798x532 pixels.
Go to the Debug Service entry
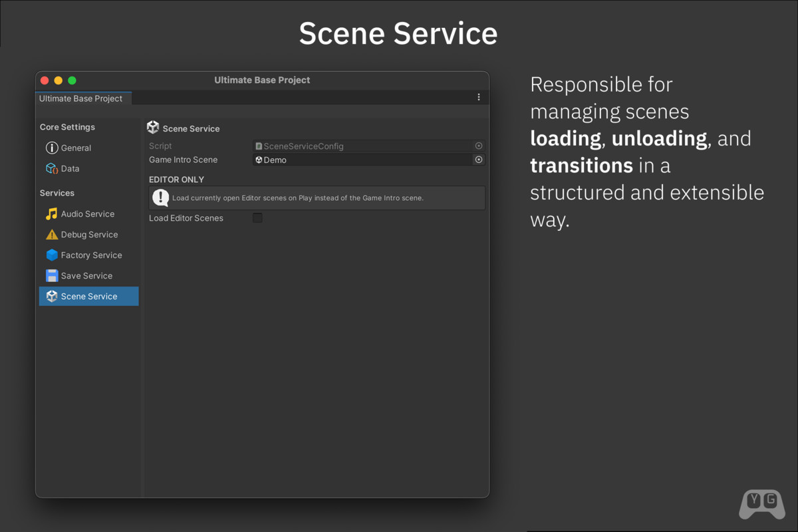89,235
